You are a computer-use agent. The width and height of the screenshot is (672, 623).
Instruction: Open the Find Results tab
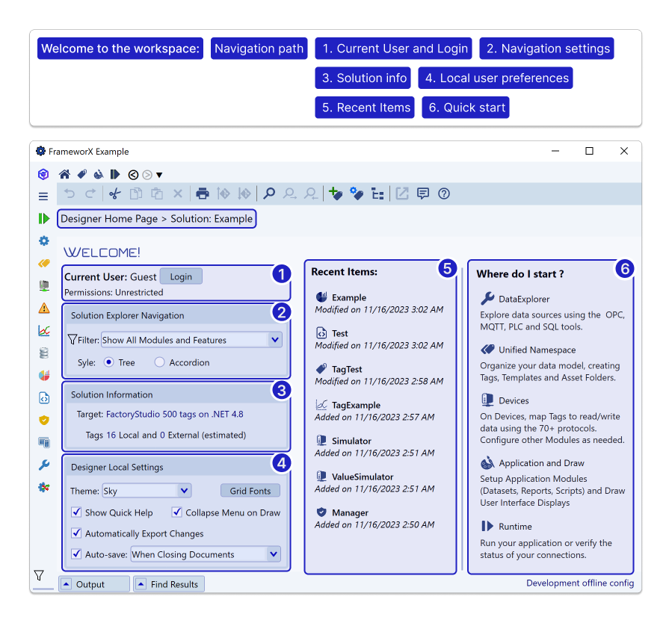click(169, 584)
